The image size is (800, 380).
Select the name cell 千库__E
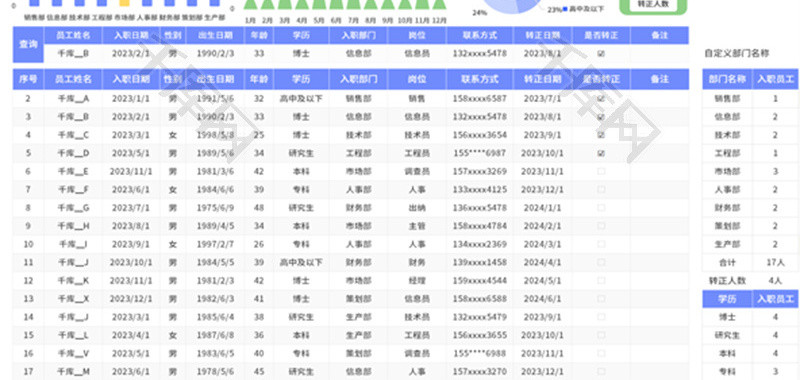[x=73, y=171]
